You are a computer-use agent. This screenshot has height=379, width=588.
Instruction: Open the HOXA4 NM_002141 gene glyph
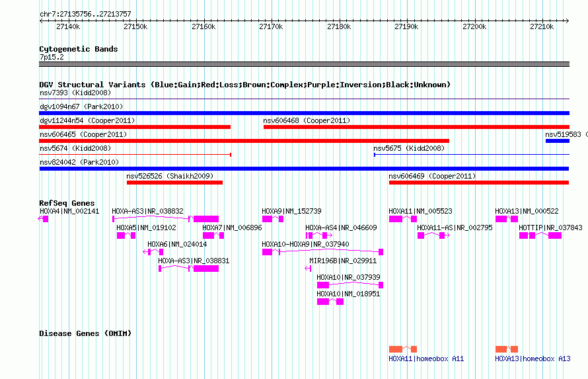[43, 219]
